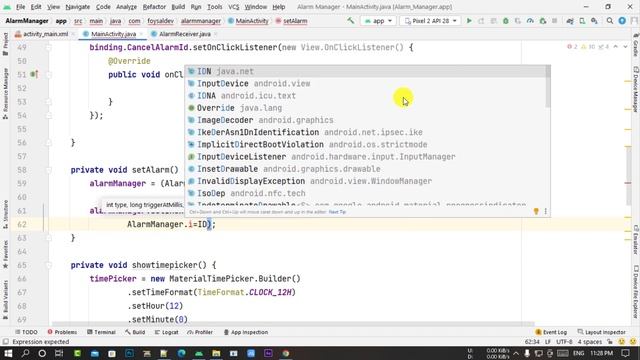640x360 pixels.
Task: Open the Problems tool window
Action: [62, 332]
